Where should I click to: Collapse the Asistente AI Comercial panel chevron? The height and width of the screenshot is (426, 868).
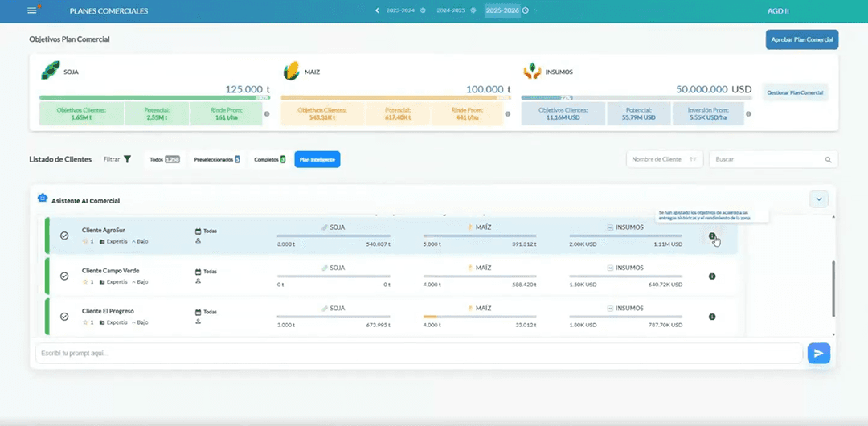click(x=819, y=199)
